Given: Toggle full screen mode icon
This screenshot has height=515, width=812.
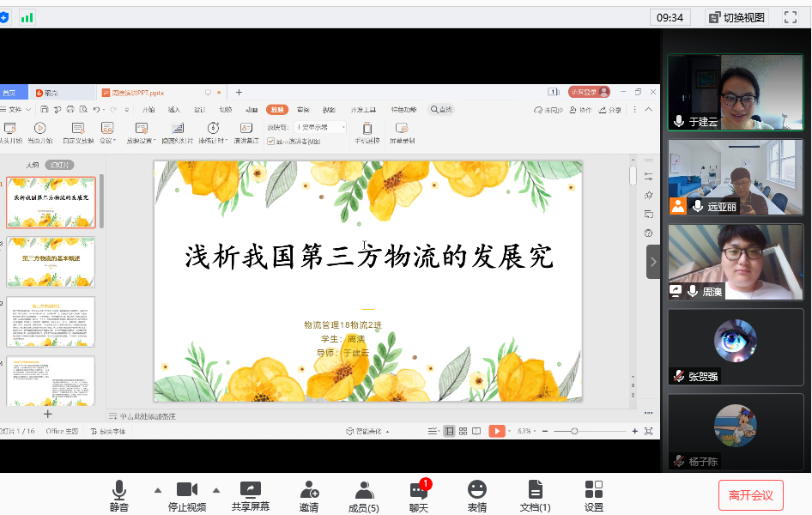Looking at the screenshot, I should coord(790,17).
